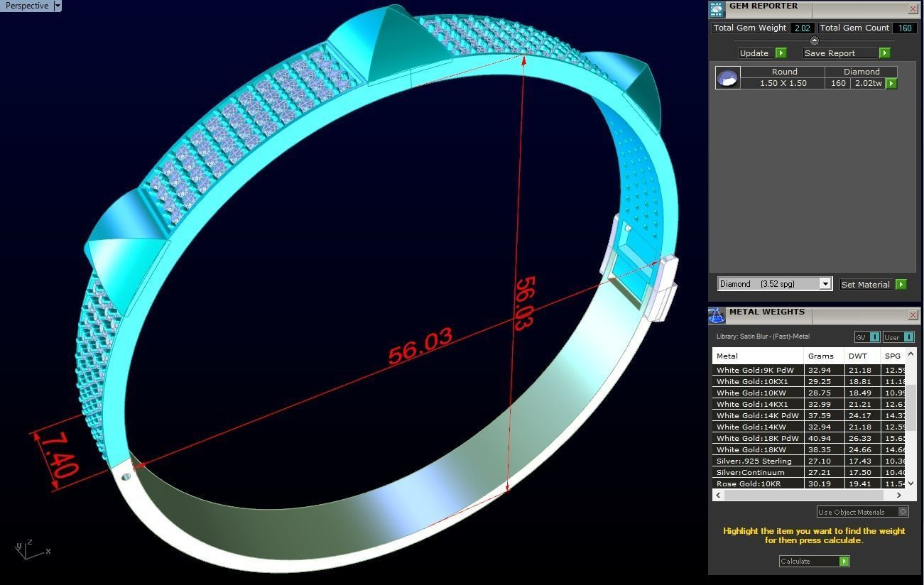Screen dimensions: 924x585
Task: Click the green arrow beside Set Material
Action: tap(901, 284)
